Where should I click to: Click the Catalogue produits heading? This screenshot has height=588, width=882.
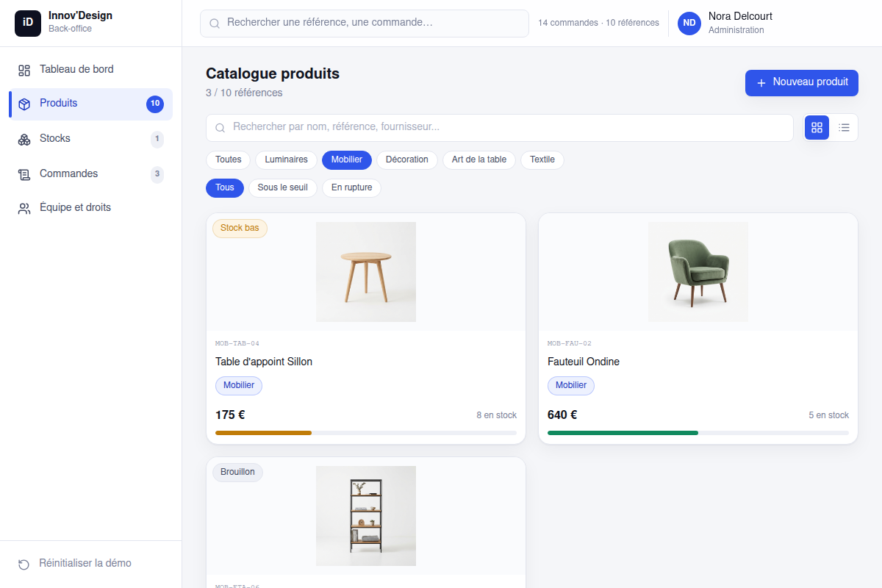[x=273, y=73]
